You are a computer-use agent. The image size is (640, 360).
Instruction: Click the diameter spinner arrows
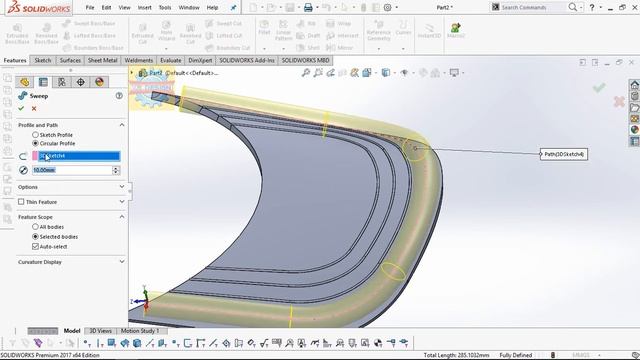tap(116, 170)
